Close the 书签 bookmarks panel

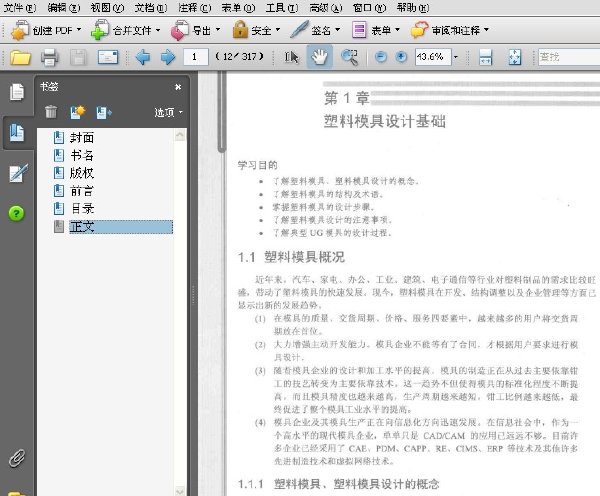[x=178, y=87]
